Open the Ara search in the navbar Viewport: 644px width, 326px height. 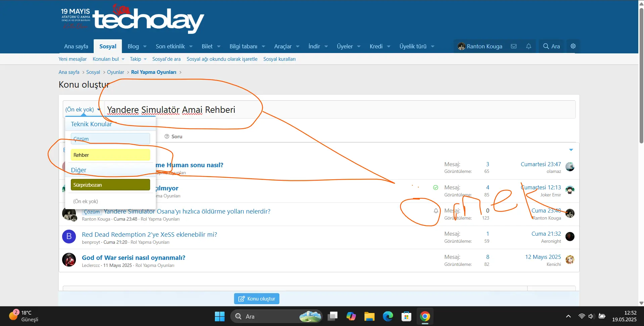click(551, 46)
